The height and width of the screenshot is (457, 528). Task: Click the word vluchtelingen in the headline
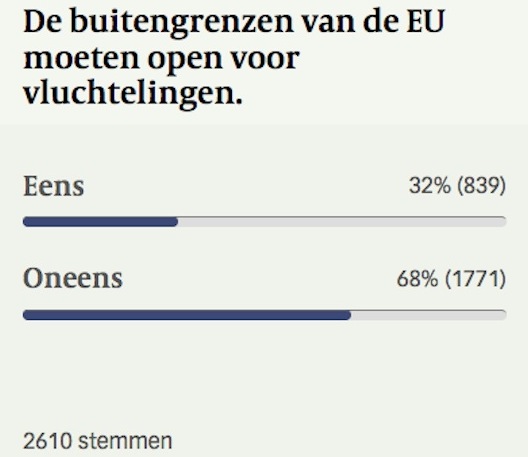133,93
